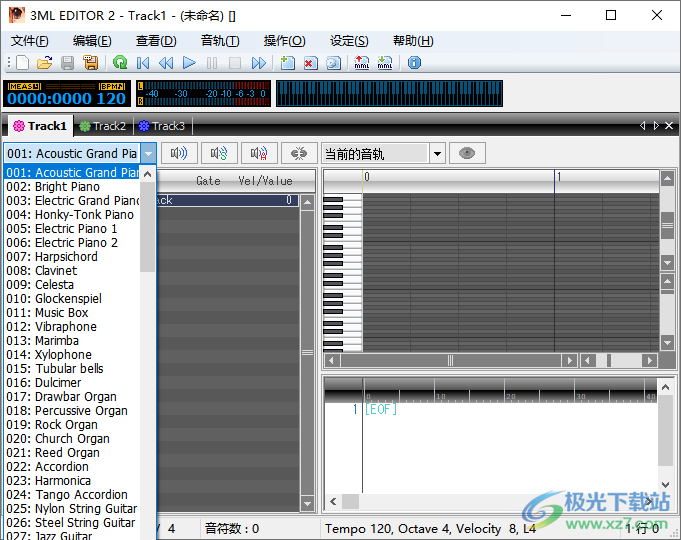
Task: Jump to the start with skip-back icon
Action: point(143,63)
